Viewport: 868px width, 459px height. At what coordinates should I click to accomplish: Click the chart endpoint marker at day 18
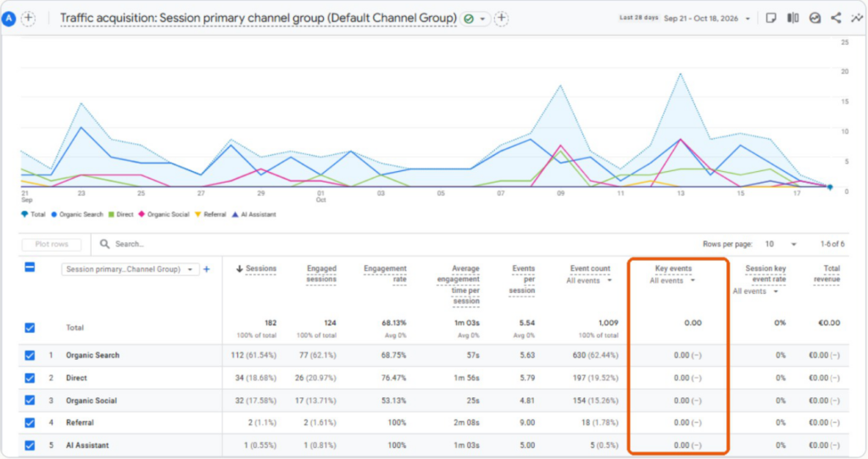830,187
